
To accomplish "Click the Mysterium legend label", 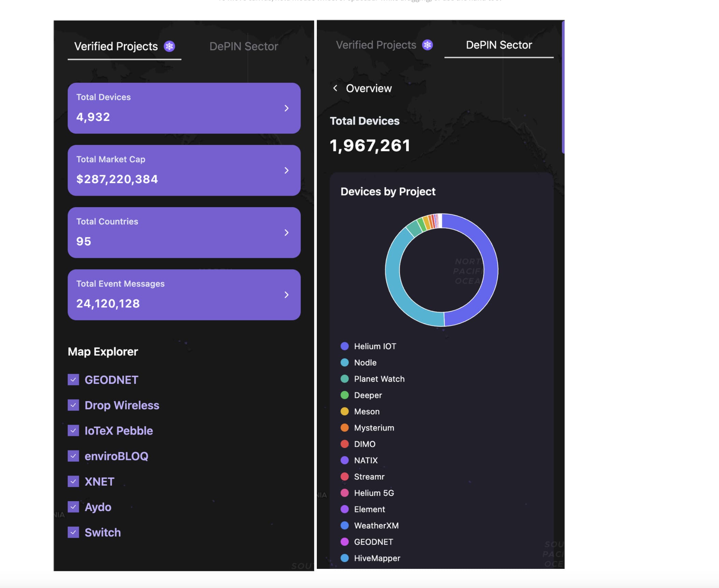I will pos(374,428).
